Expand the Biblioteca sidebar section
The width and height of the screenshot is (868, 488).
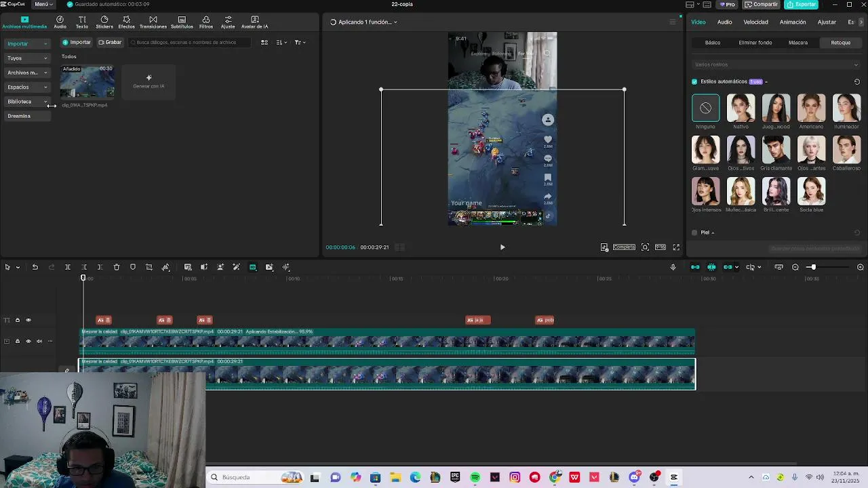tap(27, 102)
